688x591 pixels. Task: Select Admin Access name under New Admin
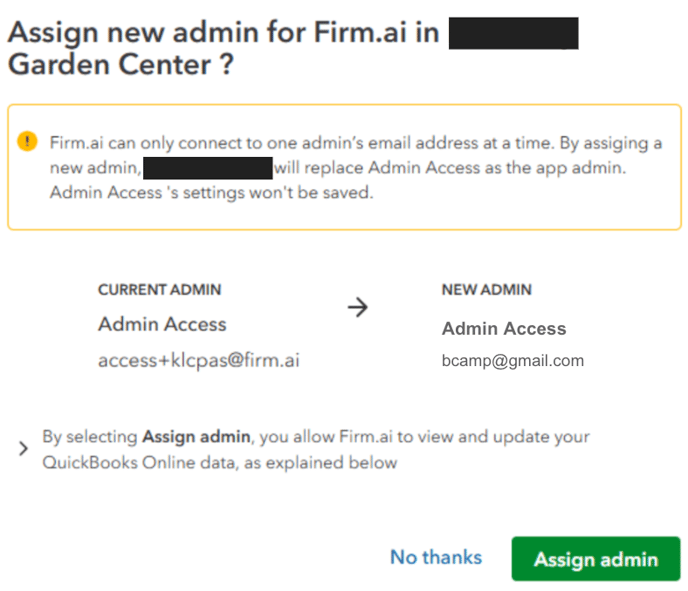point(503,329)
